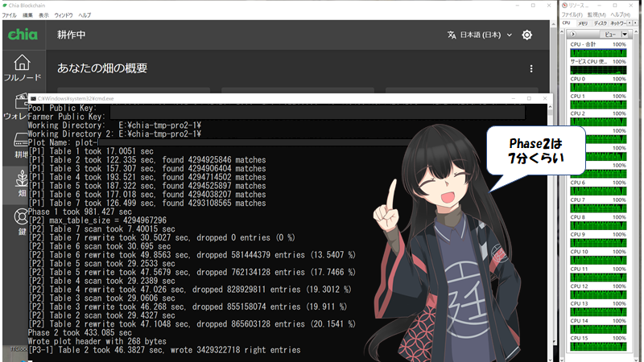Open ビュー dropdown arrow in Resource Monitor
Viewport: 644px width, 362px height.
click(x=625, y=34)
